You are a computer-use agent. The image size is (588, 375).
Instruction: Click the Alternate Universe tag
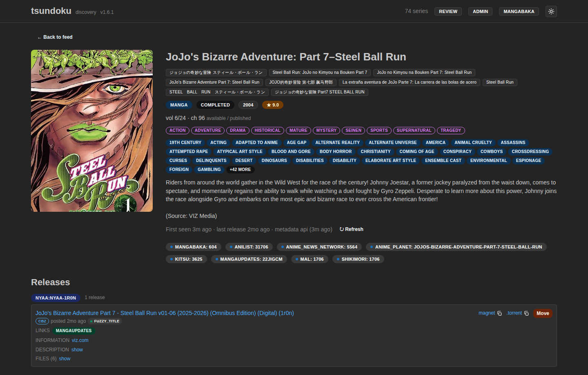click(393, 143)
